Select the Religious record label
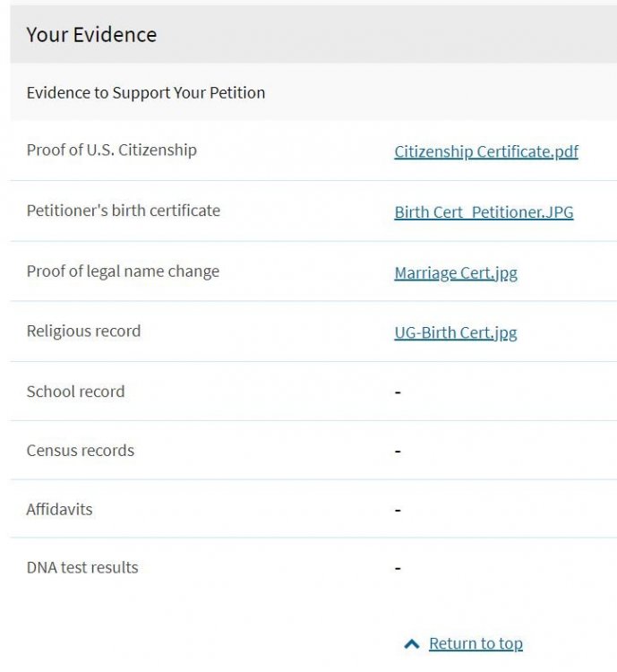 (x=83, y=331)
